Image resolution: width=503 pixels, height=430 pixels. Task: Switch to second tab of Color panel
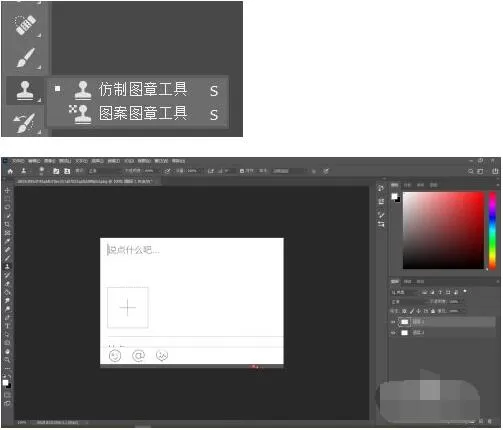[x=407, y=185]
